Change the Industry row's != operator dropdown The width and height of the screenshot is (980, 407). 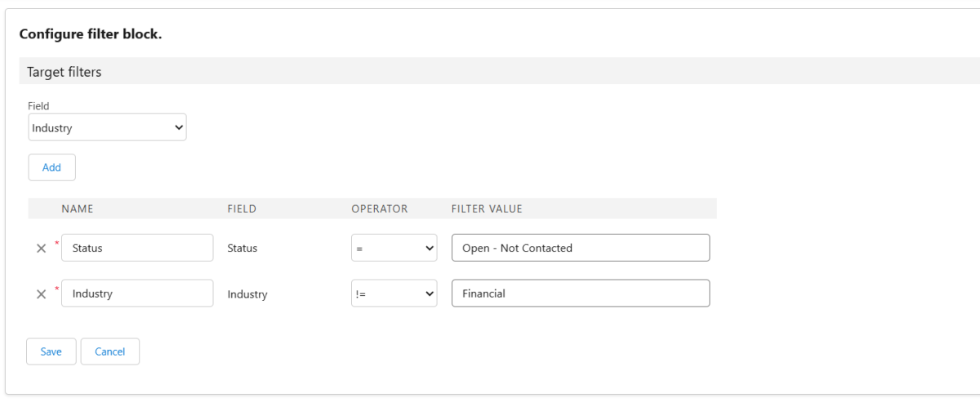pos(394,294)
